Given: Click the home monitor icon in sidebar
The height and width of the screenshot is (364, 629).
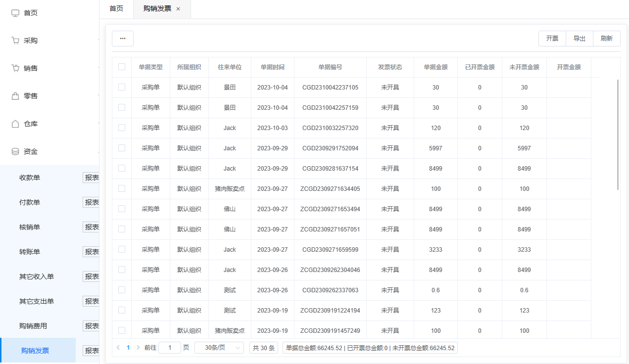Looking at the screenshot, I should (x=15, y=13).
